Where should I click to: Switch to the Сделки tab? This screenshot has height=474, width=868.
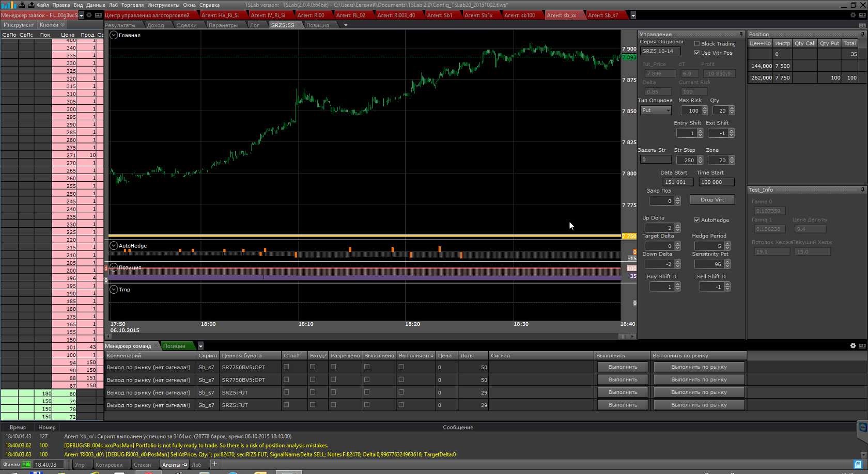tap(186, 25)
